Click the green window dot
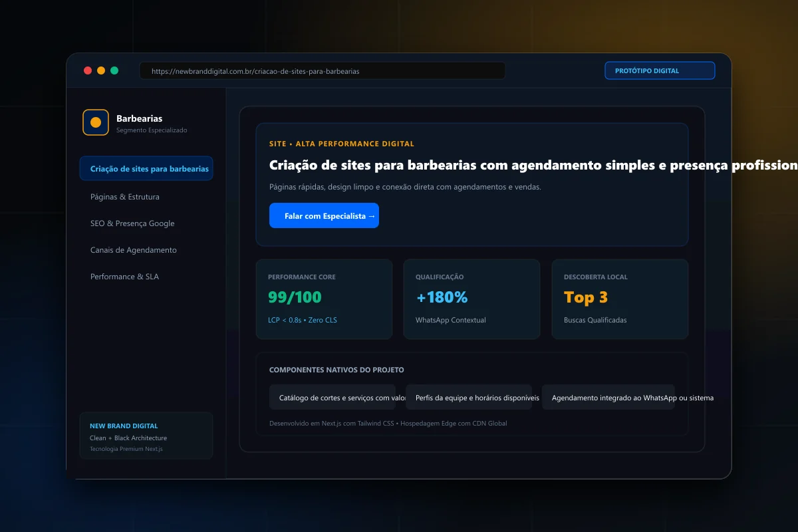The image size is (798, 532). pos(114,70)
